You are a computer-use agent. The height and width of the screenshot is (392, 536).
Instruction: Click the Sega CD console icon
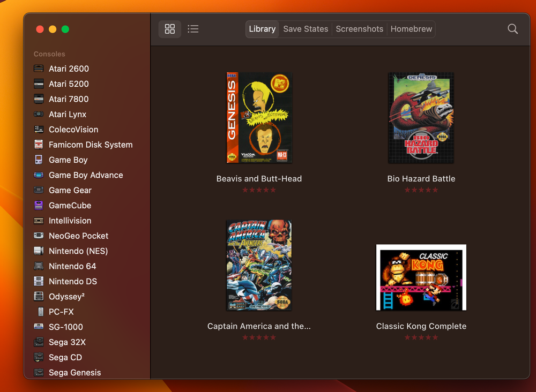point(39,357)
